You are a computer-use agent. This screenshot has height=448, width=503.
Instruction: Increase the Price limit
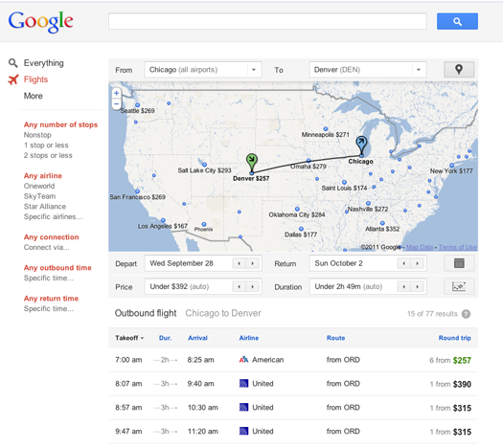(x=253, y=286)
